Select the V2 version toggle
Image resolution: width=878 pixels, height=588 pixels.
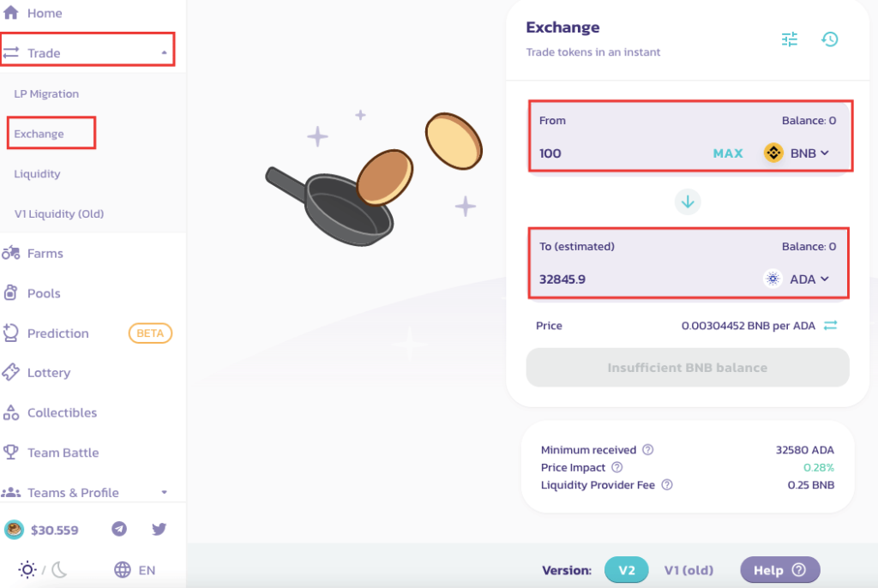[x=626, y=569]
